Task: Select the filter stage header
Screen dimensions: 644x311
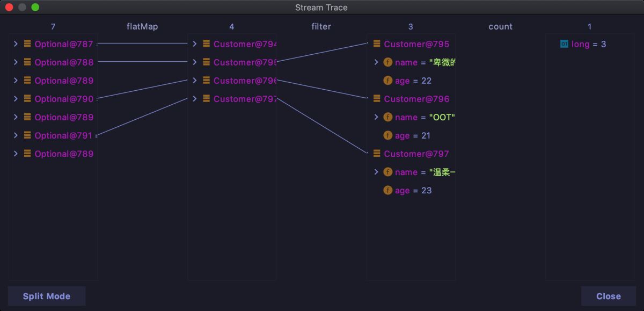Action: pyautogui.click(x=321, y=26)
